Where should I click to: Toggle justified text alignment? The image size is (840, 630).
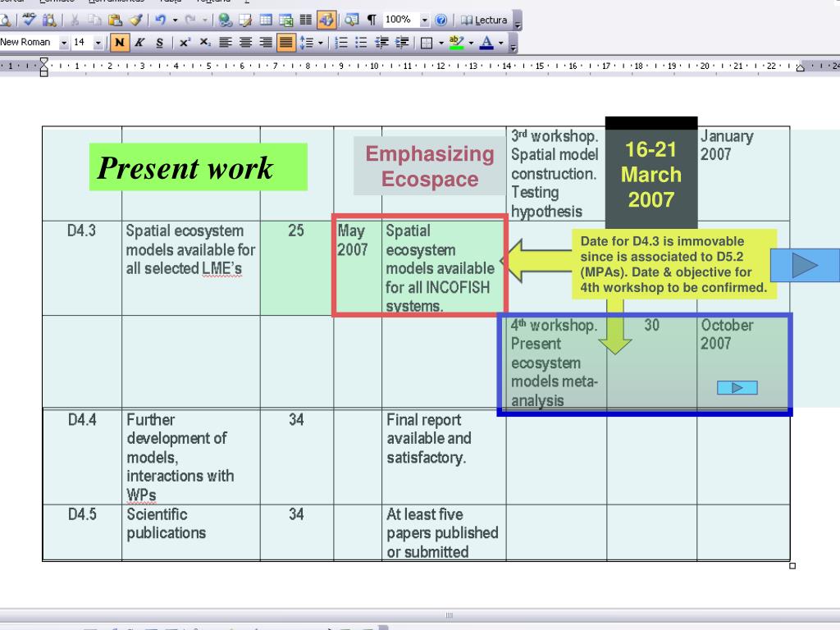tap(286, 43)
